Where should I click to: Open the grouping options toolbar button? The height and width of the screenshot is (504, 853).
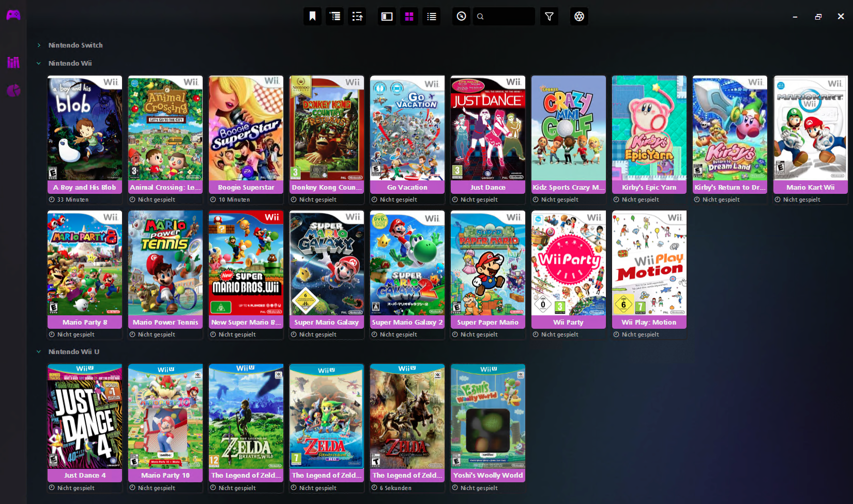point(335,17)
